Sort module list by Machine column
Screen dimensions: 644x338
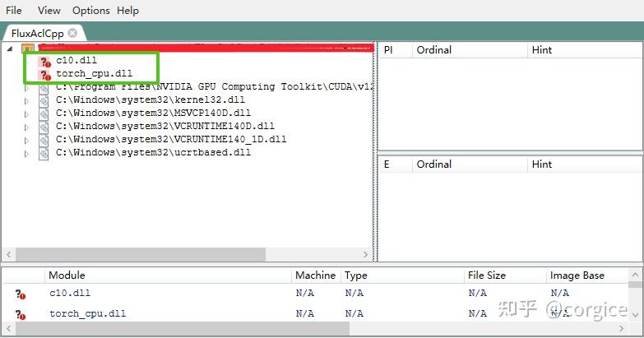(317, 275)
